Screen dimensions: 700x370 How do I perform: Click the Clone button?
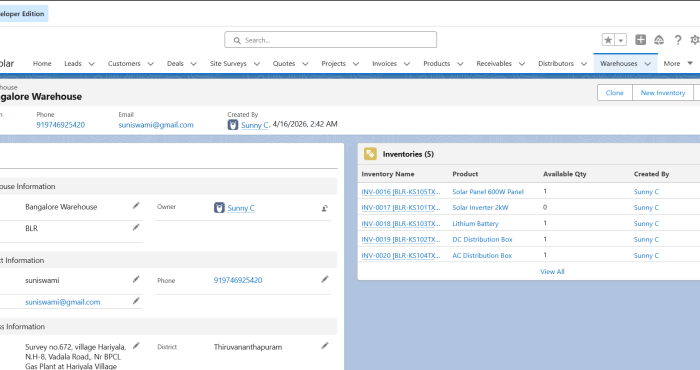[x=615, y=93]
